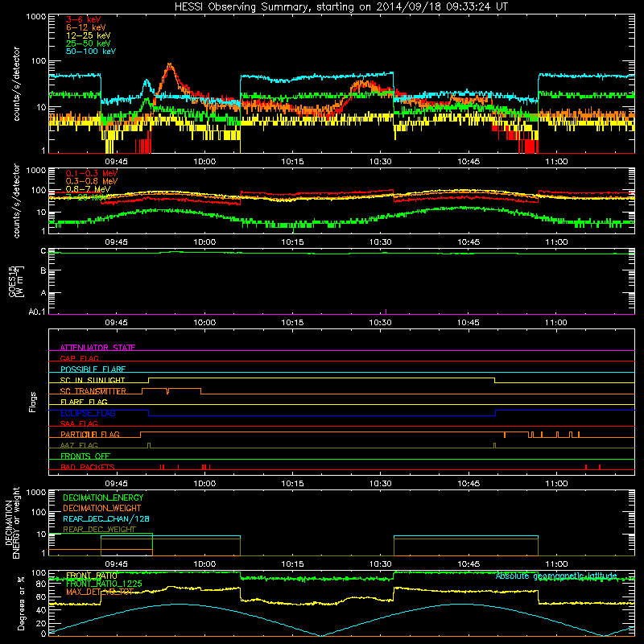The height and width of the screenshot is (644, 644).
Task: Click the Absolute geomagnetic latitude label
Action: (556, 576)
